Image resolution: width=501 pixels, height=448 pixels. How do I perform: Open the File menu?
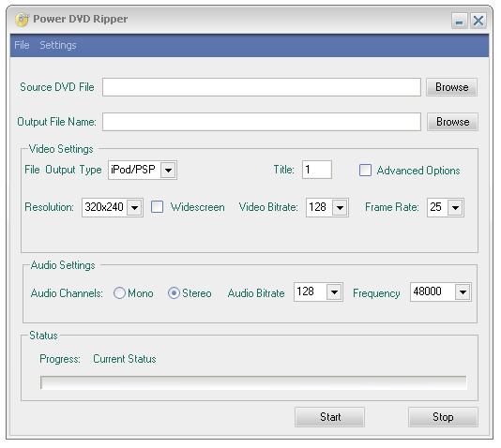[x=22, y=45]
